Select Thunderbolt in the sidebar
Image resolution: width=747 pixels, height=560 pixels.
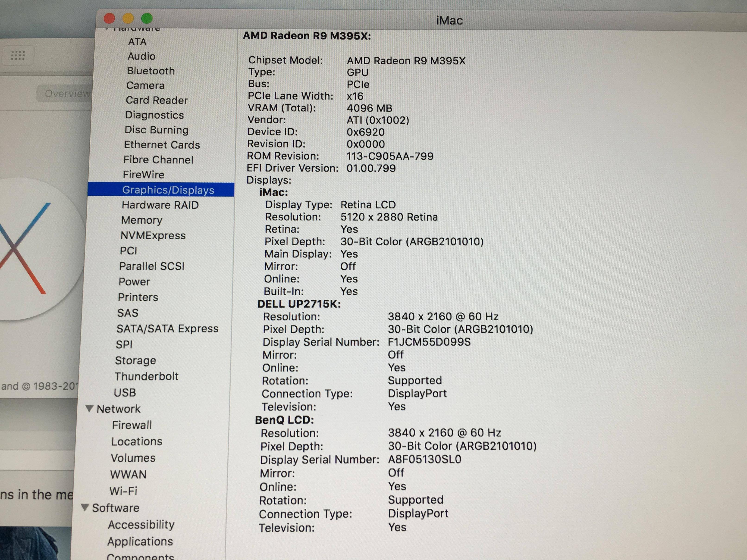(x=146, y=376)
